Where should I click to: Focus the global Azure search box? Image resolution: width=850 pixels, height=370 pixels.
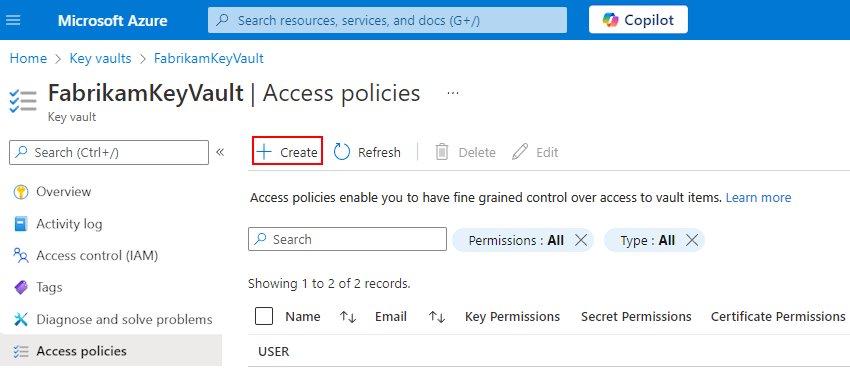pos(387,20)
